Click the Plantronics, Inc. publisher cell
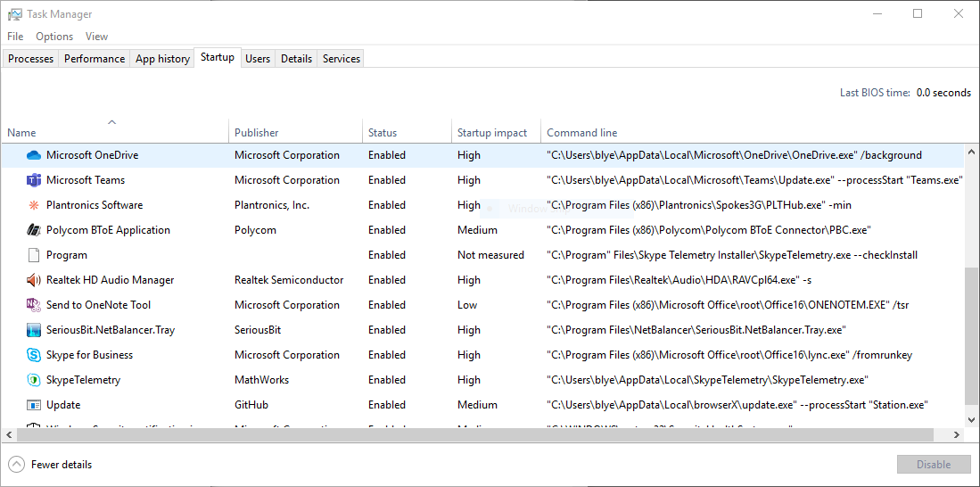Viewport: 980px width, 487px height. click(x=272, y=205)
